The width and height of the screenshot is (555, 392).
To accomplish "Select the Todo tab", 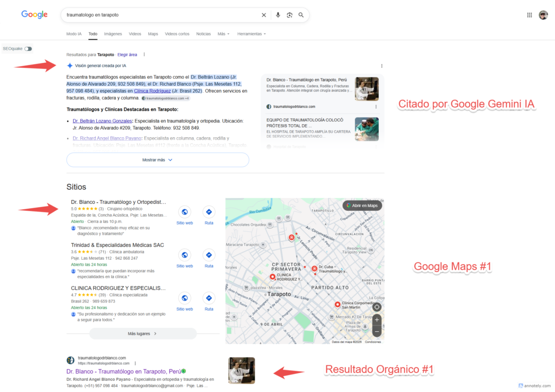I will coord(93,34).
